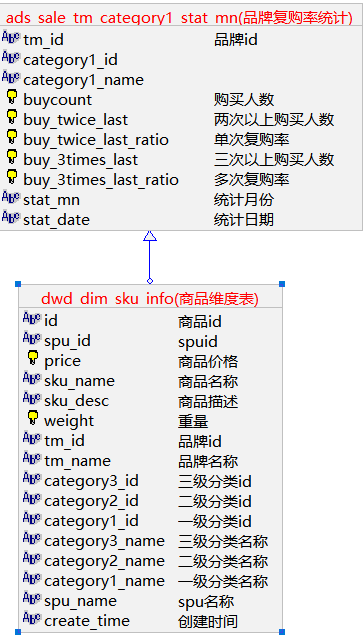The height and width of the screenshot is (635, 364).
Task: Select the buy_3times_last field name
Action: coord(81,160)
